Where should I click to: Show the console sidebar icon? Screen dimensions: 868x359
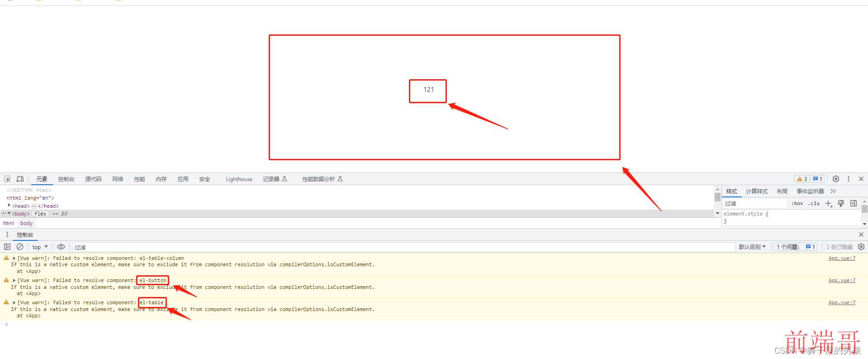[x=7, y=247]
